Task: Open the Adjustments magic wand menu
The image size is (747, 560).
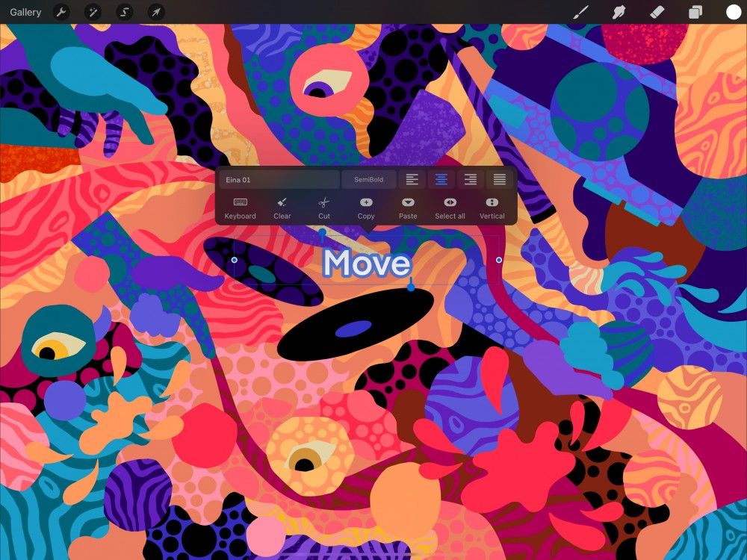Action: click(x=93, y=12)
